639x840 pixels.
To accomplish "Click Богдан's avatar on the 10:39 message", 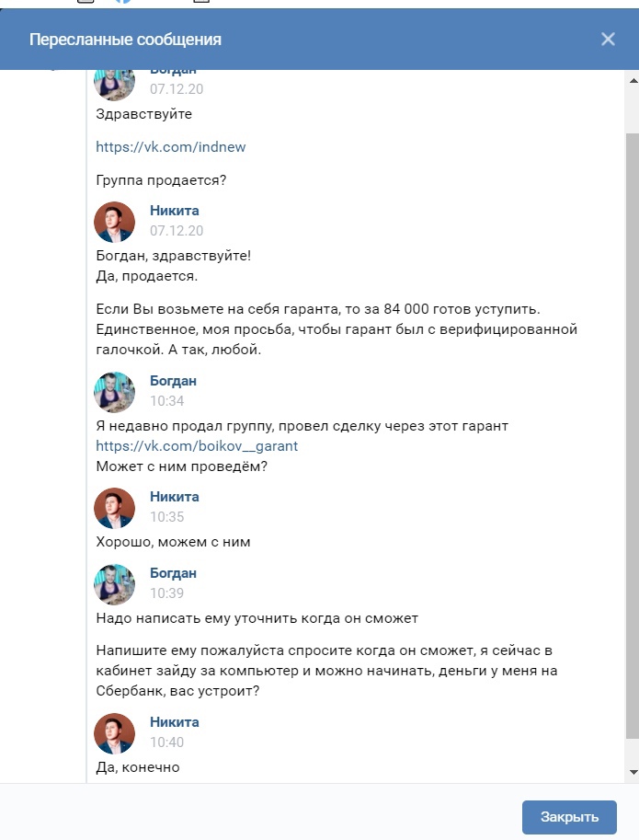I will 115,584.
